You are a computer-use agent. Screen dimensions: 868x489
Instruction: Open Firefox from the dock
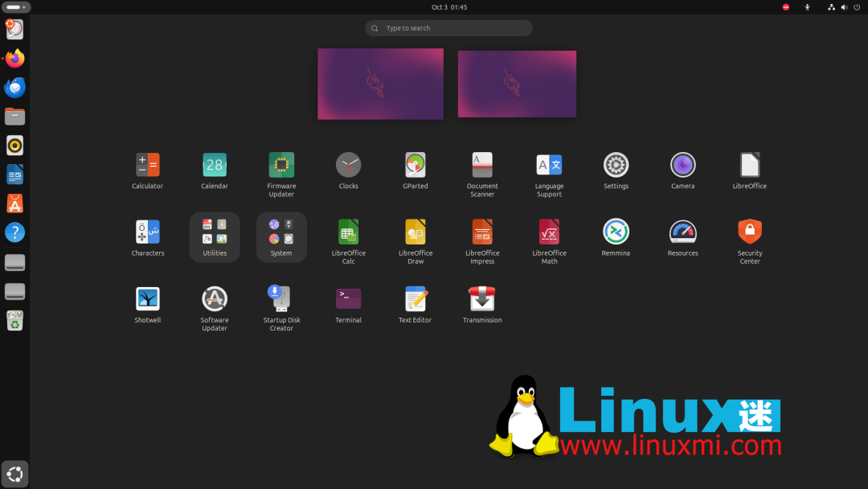[15, 58]
